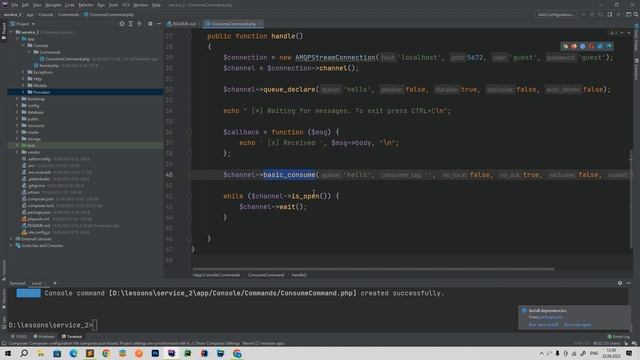The height and width of the screenshot is (360, 640).
Task: Open the Problems tool window tab
Action: [44, 337]
